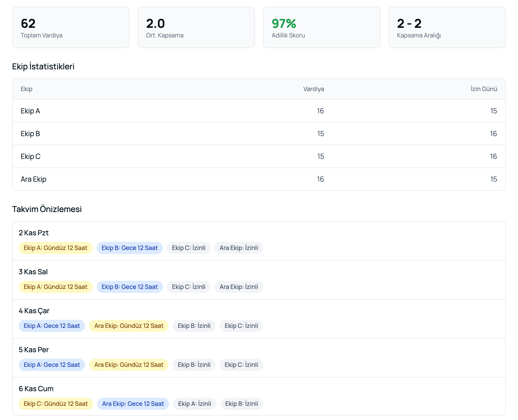Click the İzin Günü column header
Viewport: 518px width, 420px height.
coord(484,89)
